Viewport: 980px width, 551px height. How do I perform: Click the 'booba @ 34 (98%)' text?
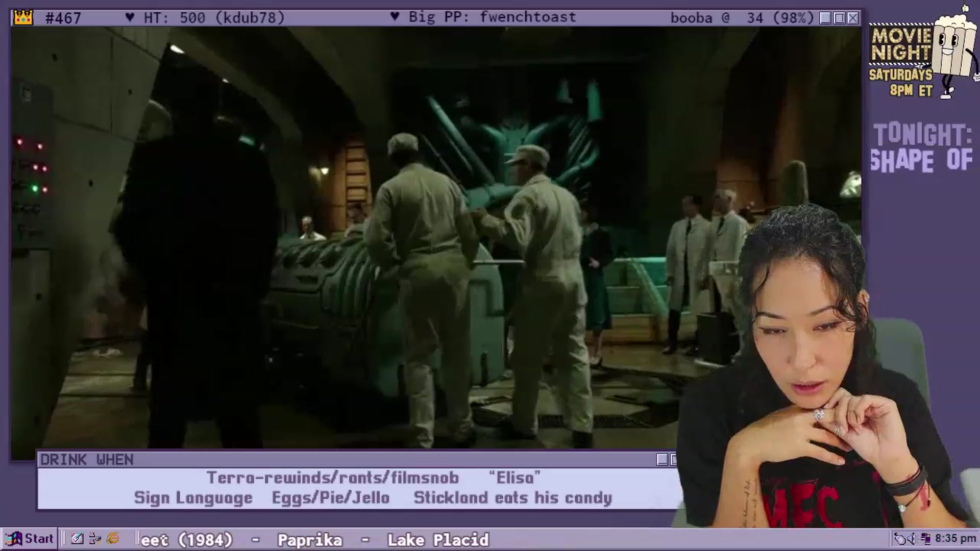pyautogui.click(x=742, y=18)
